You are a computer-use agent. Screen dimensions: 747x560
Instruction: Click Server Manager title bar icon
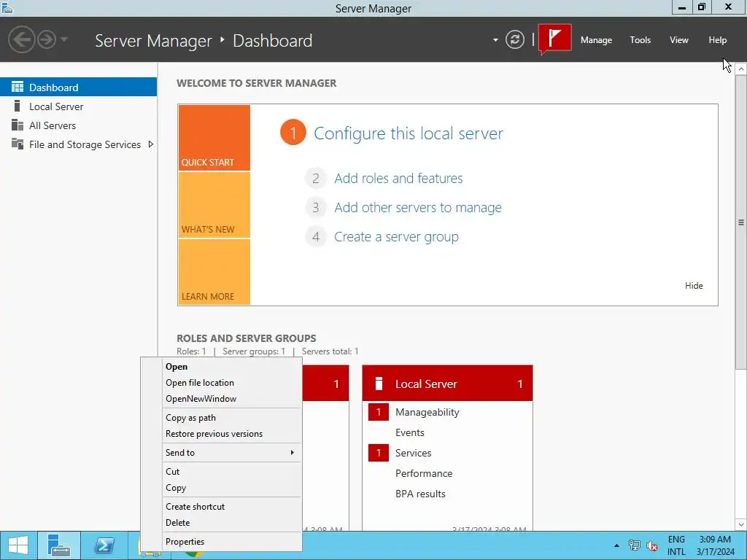(x=7, y=7)
